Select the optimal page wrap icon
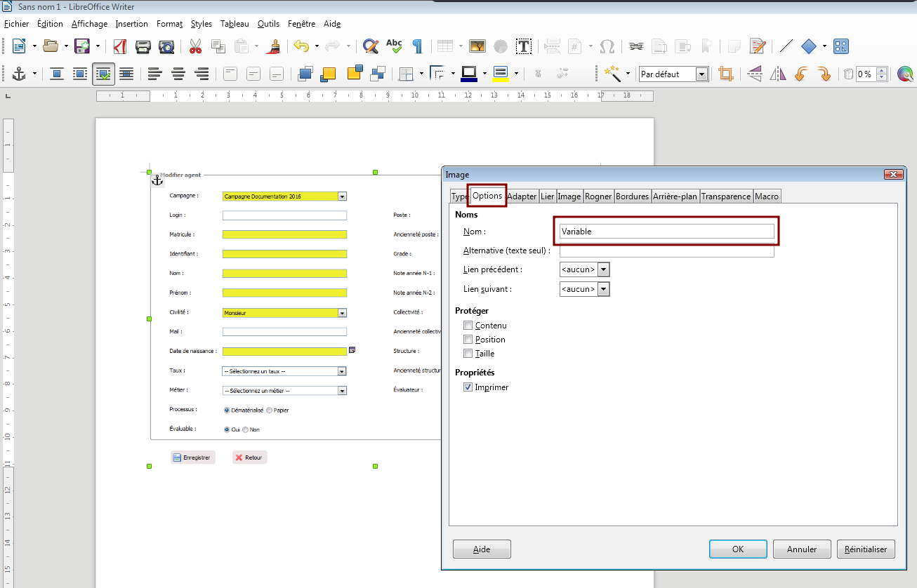 (x=104, y=74)
